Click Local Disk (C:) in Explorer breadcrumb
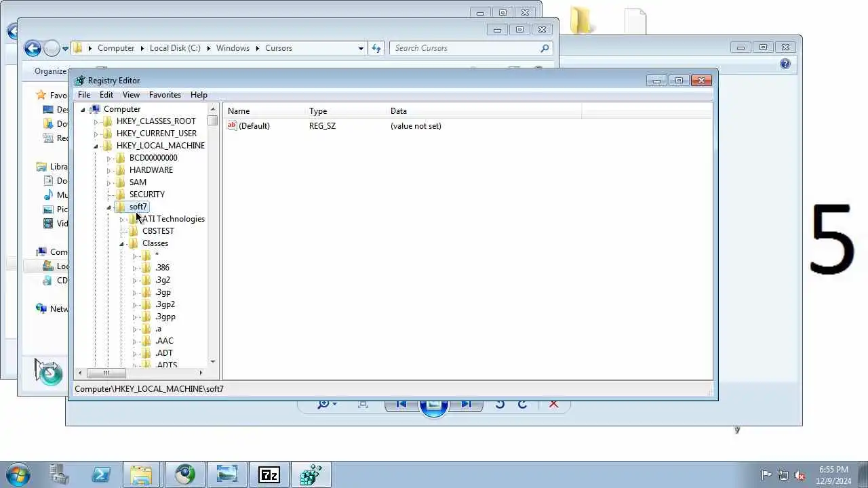 pyautogui.click(x=175, y=48)
